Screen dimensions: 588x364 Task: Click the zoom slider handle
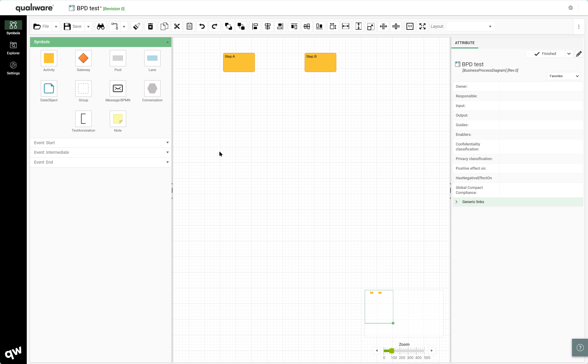click(x=392, y=350)
